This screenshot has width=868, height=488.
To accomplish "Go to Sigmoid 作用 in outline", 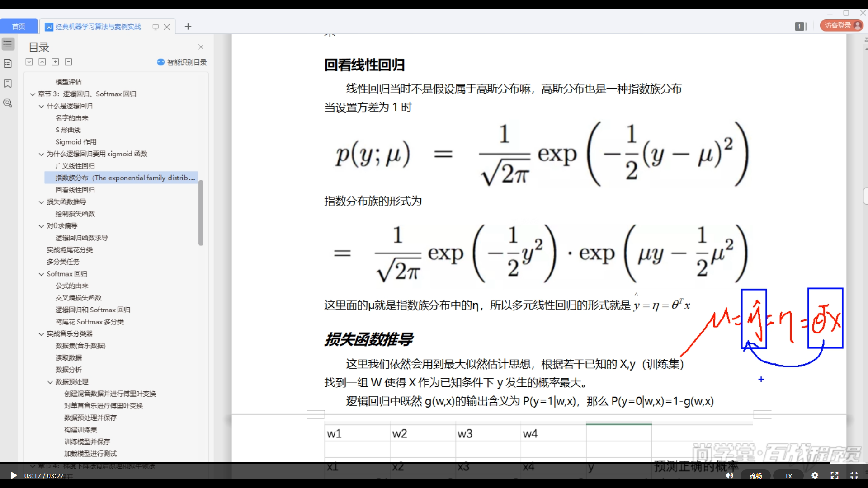I will click(x=75, y=142).
